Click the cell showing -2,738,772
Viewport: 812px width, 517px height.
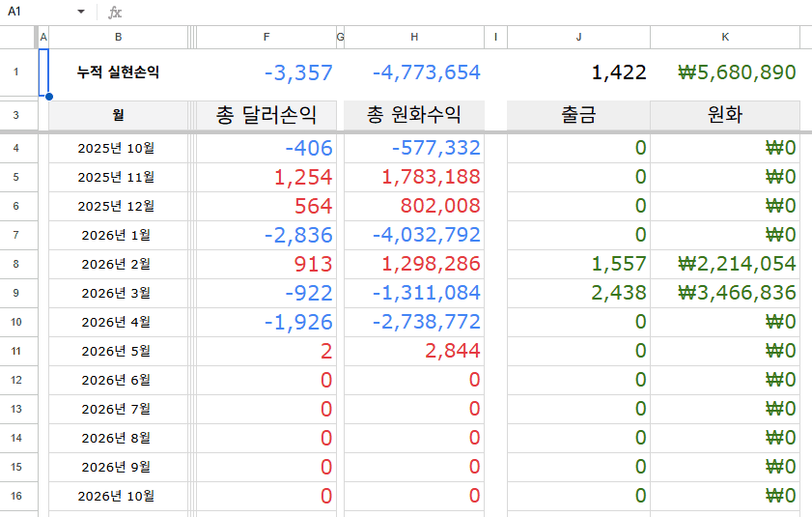(414, 323)
